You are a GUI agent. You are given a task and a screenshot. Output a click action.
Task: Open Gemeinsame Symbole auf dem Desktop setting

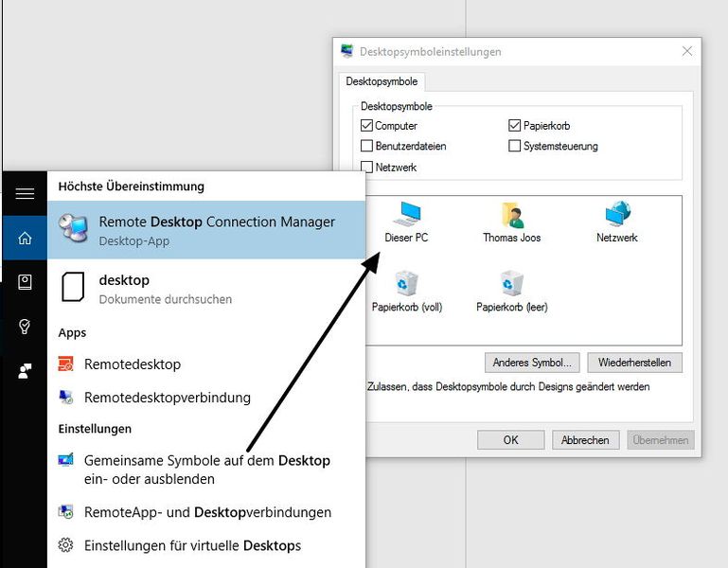pyautogui.click(x=206, y=470)
